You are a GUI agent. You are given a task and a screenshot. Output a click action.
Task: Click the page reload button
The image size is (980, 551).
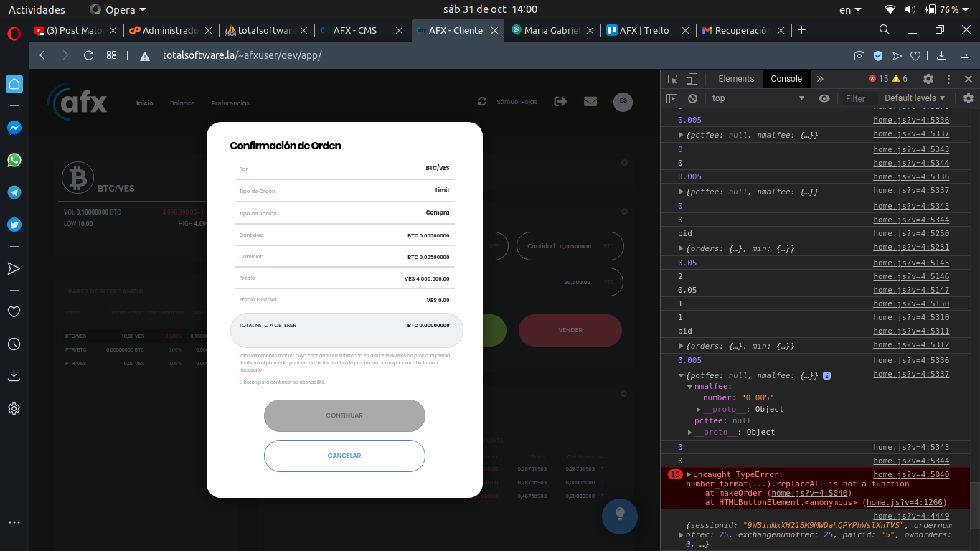coord(89,55)
